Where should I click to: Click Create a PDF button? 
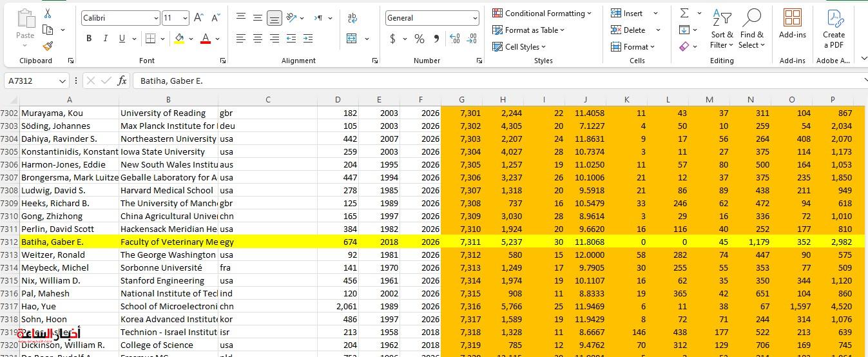pos(834,29)
